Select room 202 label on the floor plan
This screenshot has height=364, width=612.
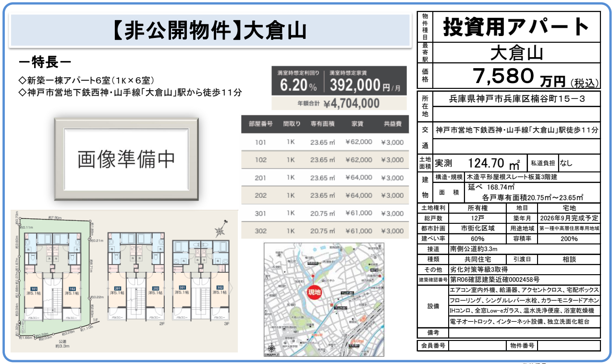[155, 289]
